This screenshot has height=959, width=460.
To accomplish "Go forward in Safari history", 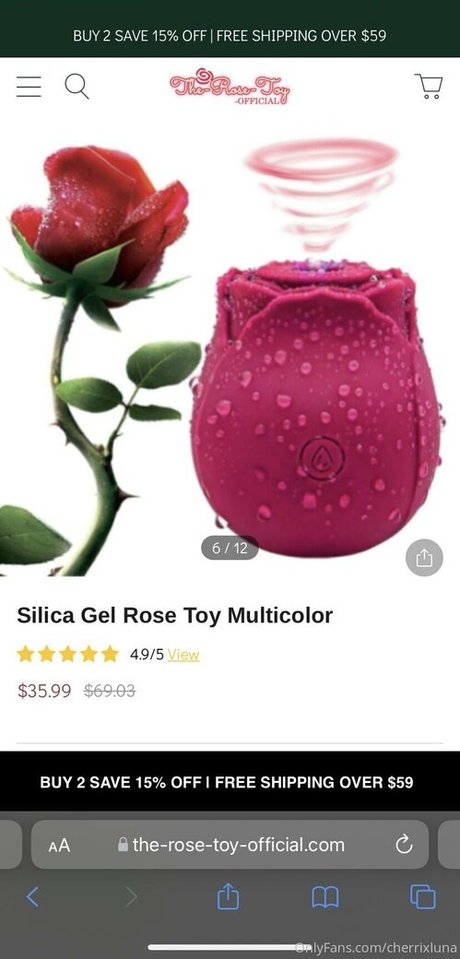I will coord(132,897).
